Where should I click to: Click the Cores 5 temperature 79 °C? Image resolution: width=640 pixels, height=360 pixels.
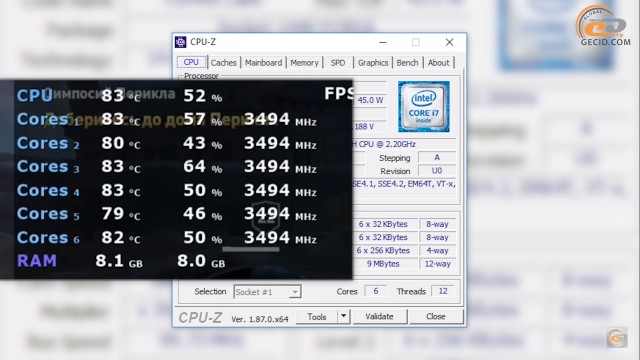pyautogui.click(x=121, y=214)
